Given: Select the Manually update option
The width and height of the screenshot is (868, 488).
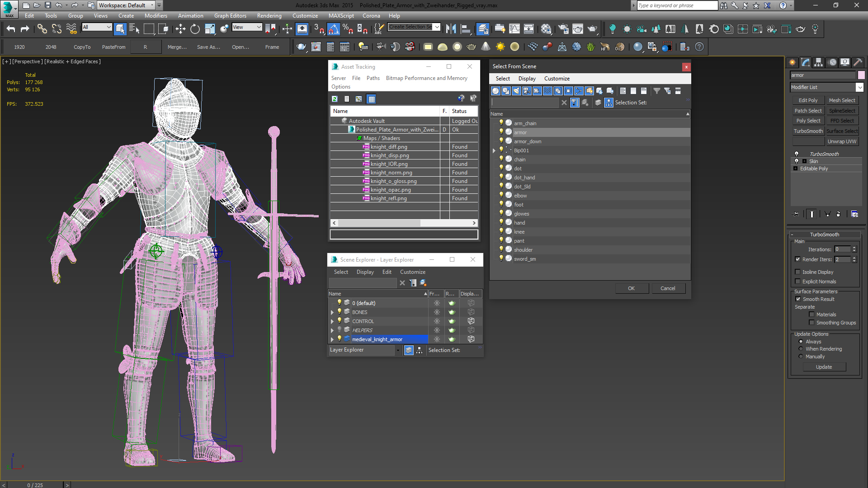Looking at the screenshot, I should click(x=801, y=356).
